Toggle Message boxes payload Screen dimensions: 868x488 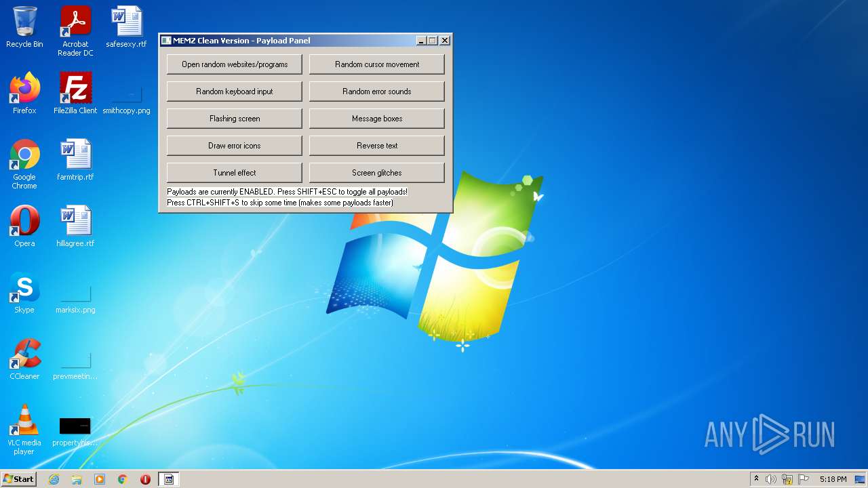tap(377, 119)
